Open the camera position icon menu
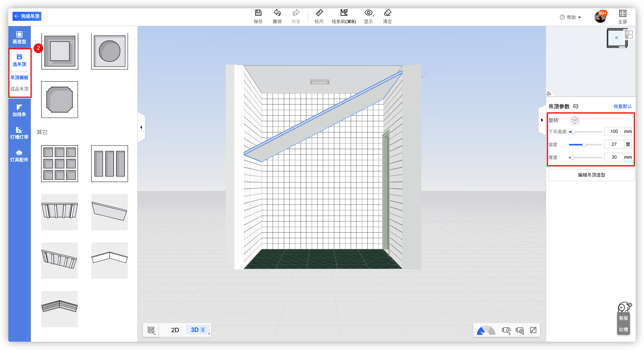Image resolution: width=644 pixels, height=350 pixels. 506,330
